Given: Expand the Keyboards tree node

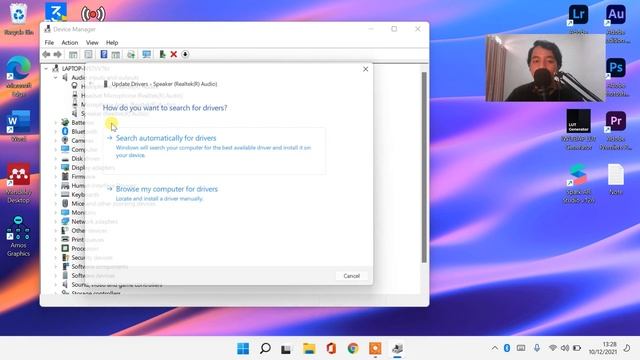Looking at the screenshot, I should (56, 194).
